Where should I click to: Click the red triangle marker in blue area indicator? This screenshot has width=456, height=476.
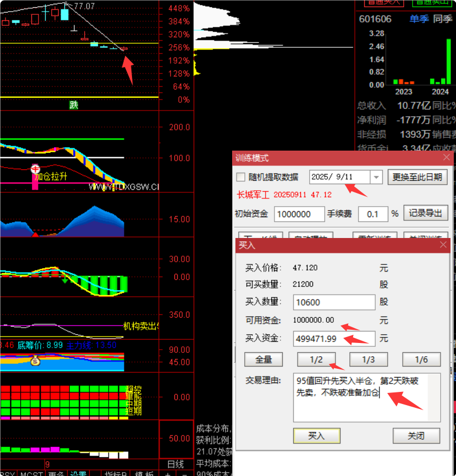tap(35, 235)
